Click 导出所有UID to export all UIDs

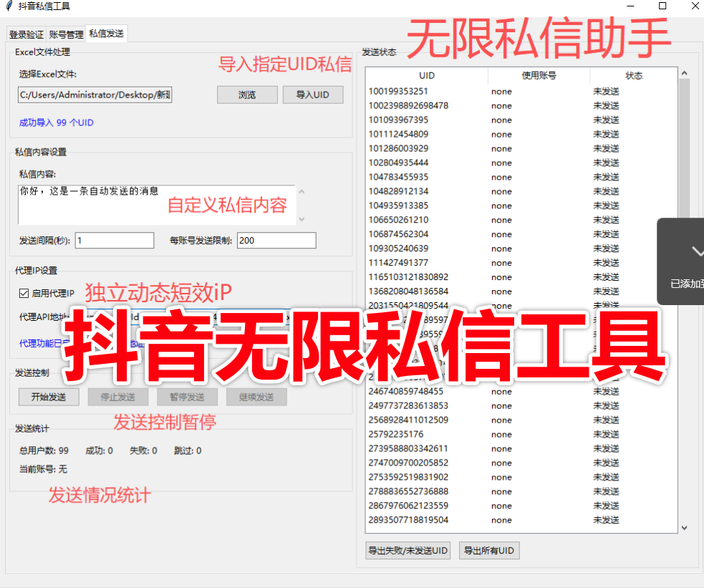click(489, 550)
